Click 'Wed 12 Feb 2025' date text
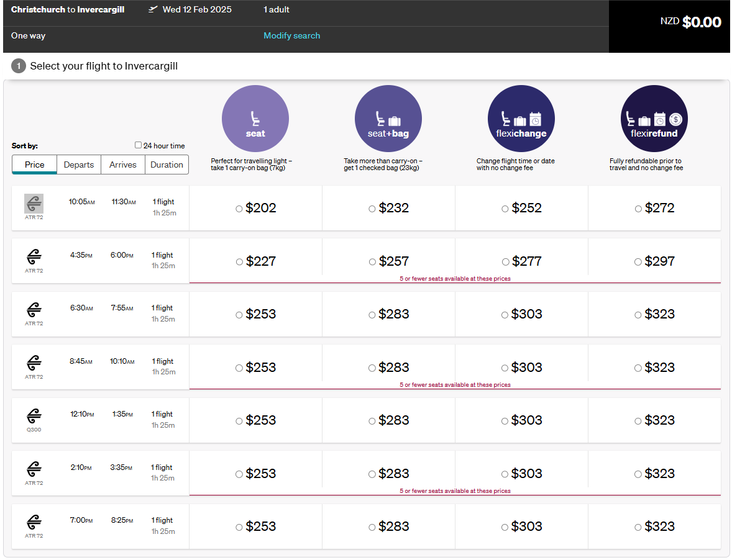The image size is (732, 560). pos(197,9)
